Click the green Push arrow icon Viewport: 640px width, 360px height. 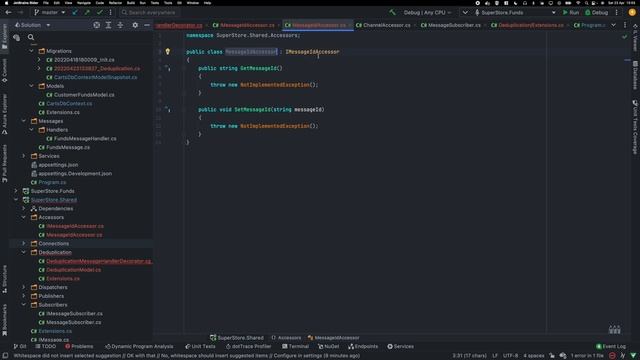pyautogui.click(x=87, y=12)
